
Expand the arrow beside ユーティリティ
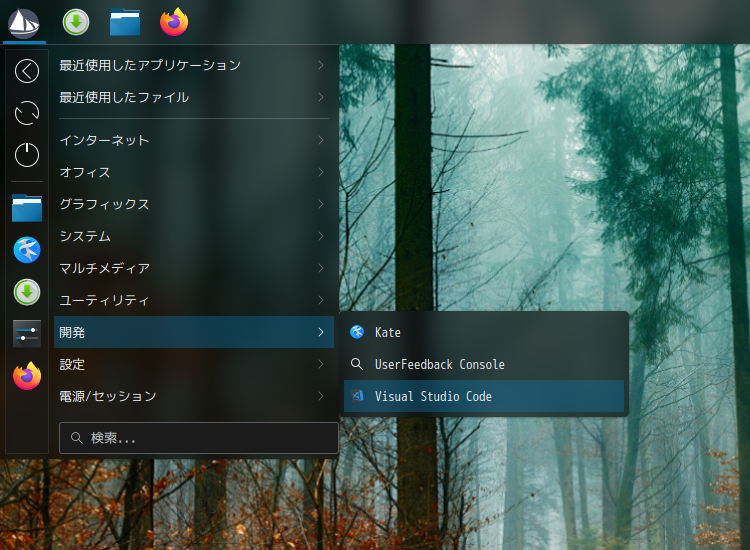[321, 300]
